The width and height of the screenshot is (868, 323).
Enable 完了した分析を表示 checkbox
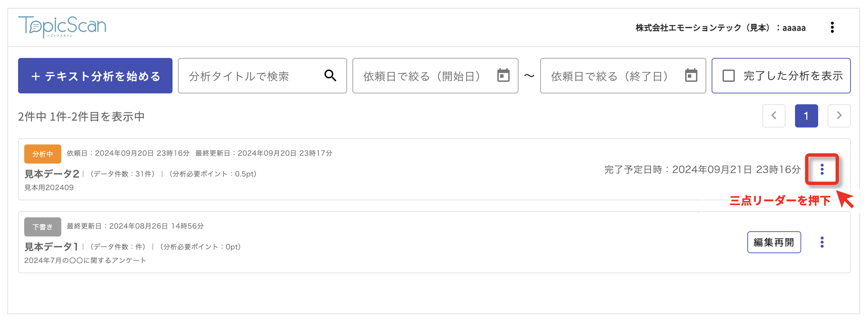pos(729,75)
